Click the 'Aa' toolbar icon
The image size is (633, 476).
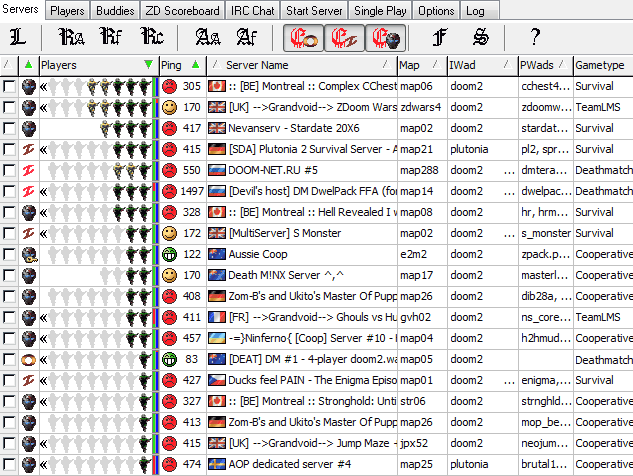coord(208,39)
